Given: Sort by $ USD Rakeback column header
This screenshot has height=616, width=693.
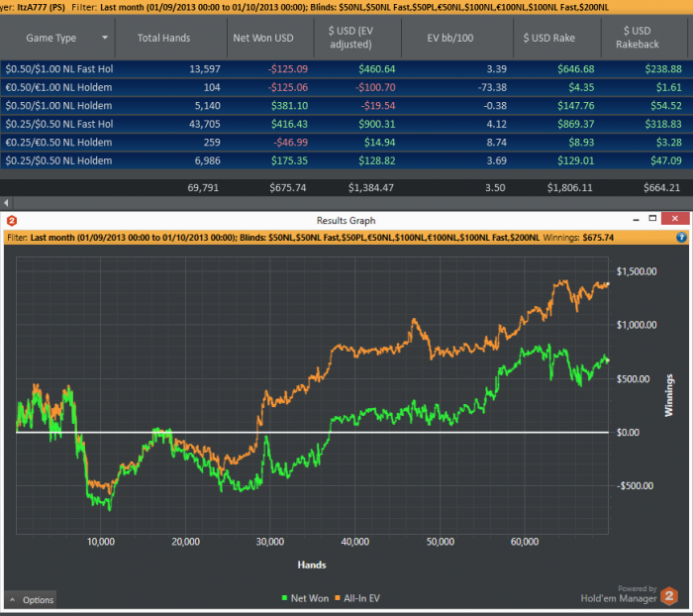Looking at the screenshot, I should coord(637,38).
